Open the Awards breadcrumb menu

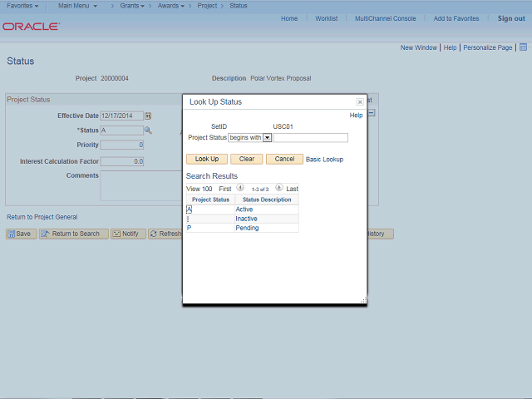click(x=171, y=6)
